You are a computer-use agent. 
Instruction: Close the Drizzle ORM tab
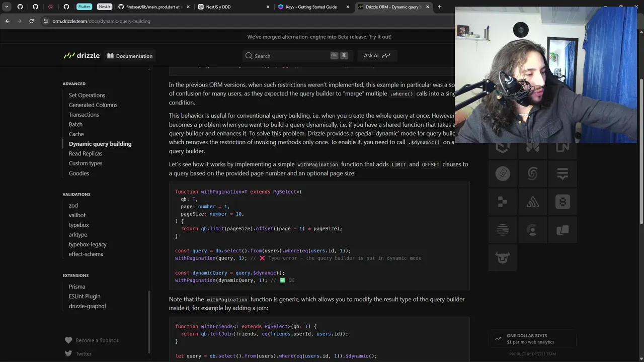[428, 7]
